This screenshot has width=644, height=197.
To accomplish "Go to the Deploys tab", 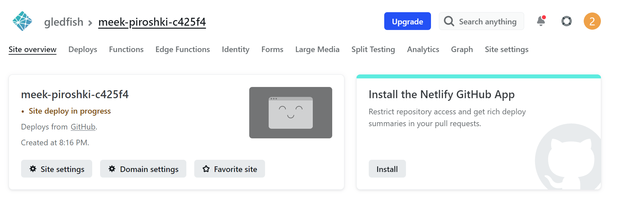I will point(83,49).
